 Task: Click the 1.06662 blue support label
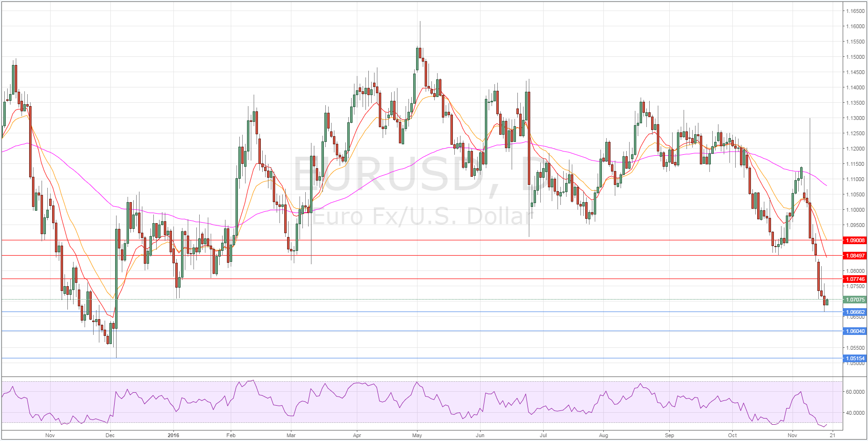(x=855, y=312)
